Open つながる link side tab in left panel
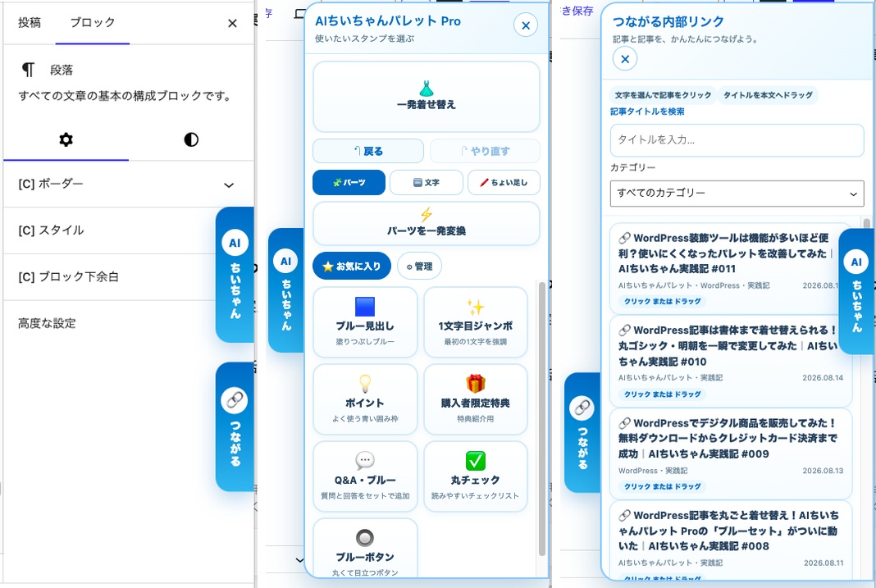This screenshot has width=876, height=588. click(235, 426)
